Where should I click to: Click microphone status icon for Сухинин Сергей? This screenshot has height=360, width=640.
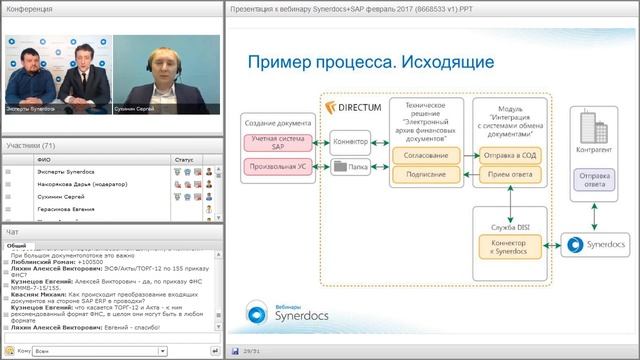click(x=178, y=197)
